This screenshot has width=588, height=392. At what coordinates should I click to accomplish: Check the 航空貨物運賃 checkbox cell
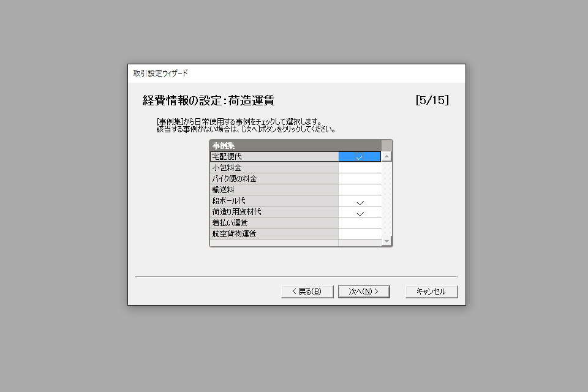tap(360, 234)
